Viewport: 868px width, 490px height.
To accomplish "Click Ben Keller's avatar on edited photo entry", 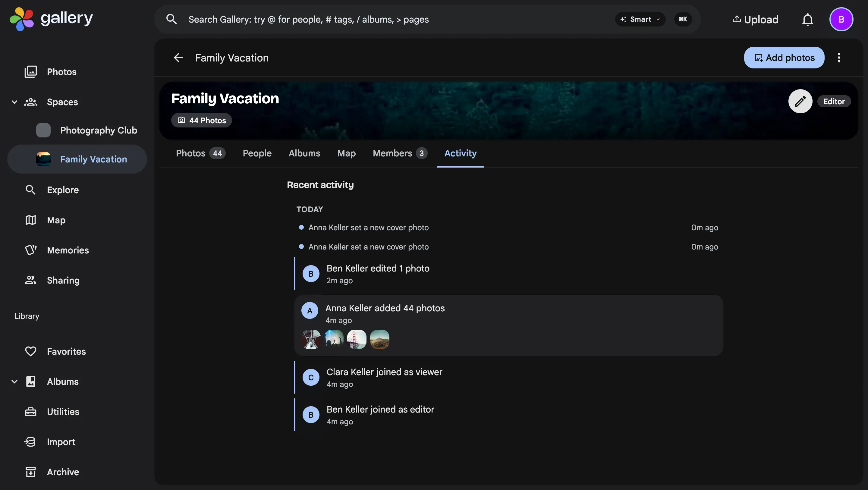I will tap(311, 274).
